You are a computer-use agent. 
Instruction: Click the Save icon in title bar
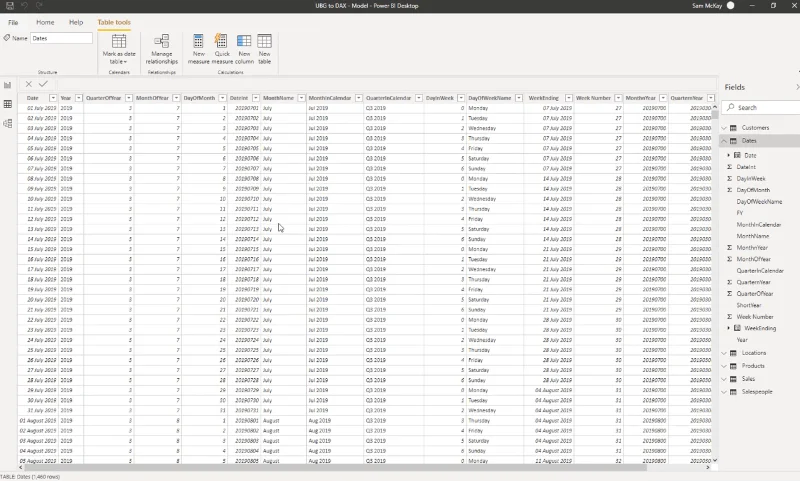coord(10,6)
